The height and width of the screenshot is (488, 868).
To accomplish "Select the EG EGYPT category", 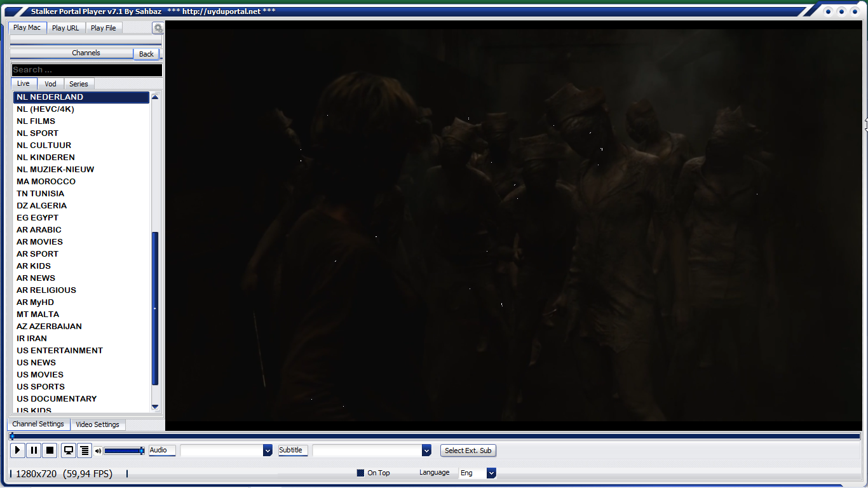I will (x=81, y=218).
